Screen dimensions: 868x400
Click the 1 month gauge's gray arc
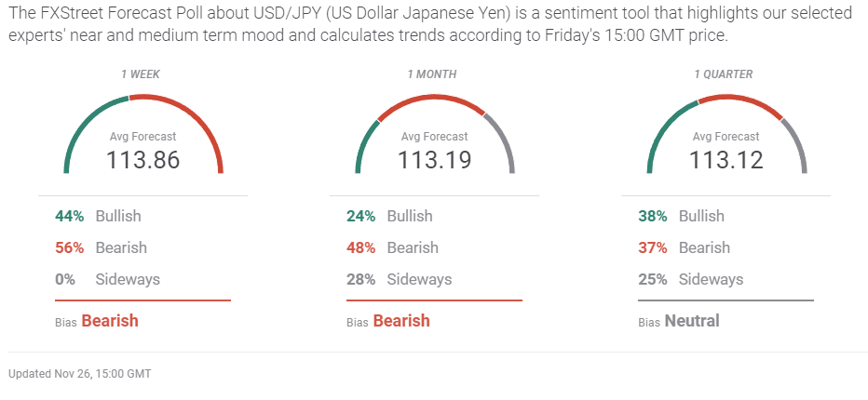point(504,140)
